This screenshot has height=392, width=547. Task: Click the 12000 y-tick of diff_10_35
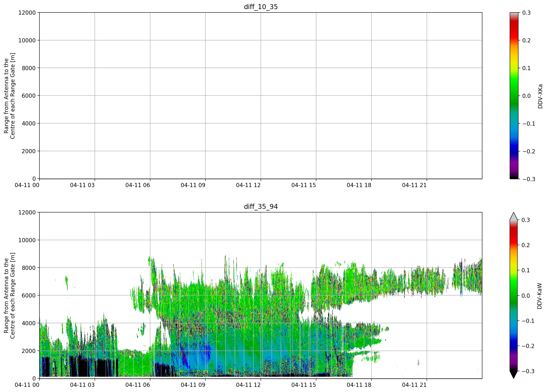click(x=27, y=12)
